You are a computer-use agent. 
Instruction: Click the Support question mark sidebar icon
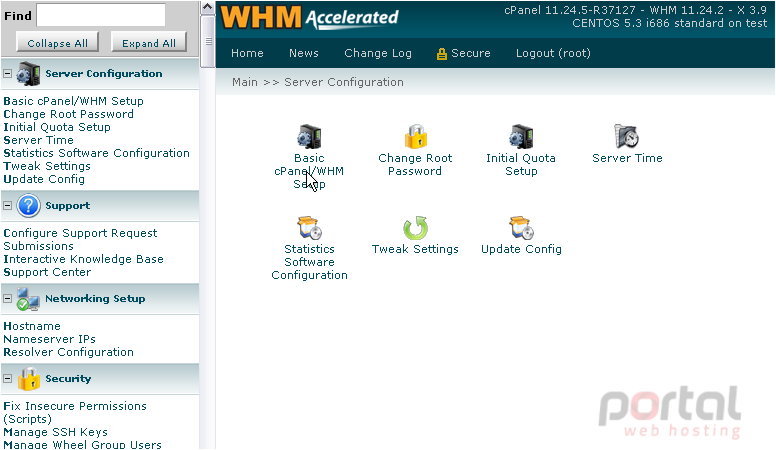point(28,205)
